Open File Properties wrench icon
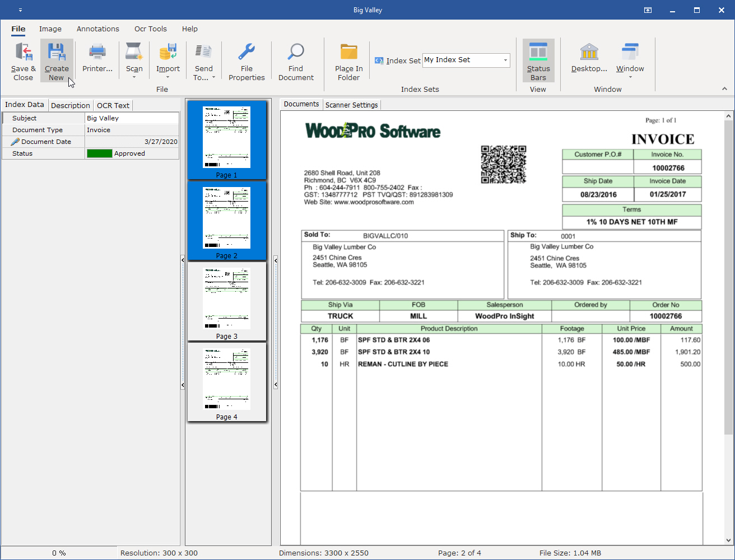 click(246, 52)
